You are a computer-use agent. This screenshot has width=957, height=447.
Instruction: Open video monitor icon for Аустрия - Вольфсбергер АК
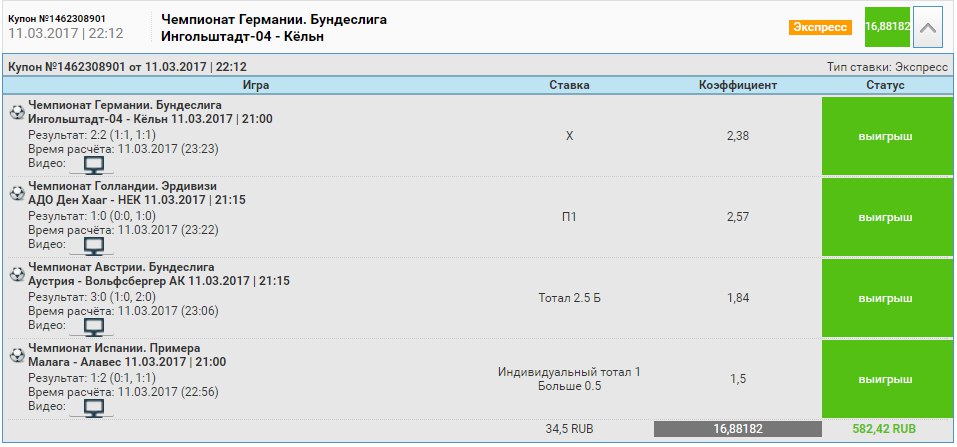tap(93, 327)
